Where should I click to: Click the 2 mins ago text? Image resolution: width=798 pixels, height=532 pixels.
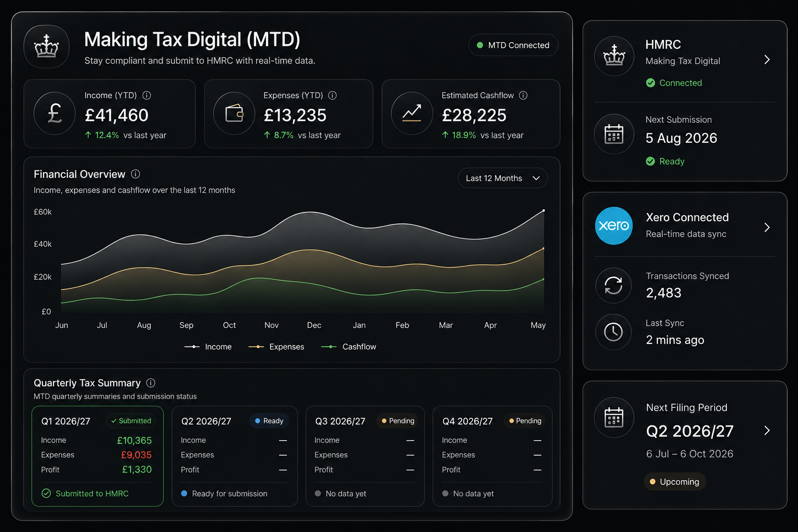click(675, 340)
